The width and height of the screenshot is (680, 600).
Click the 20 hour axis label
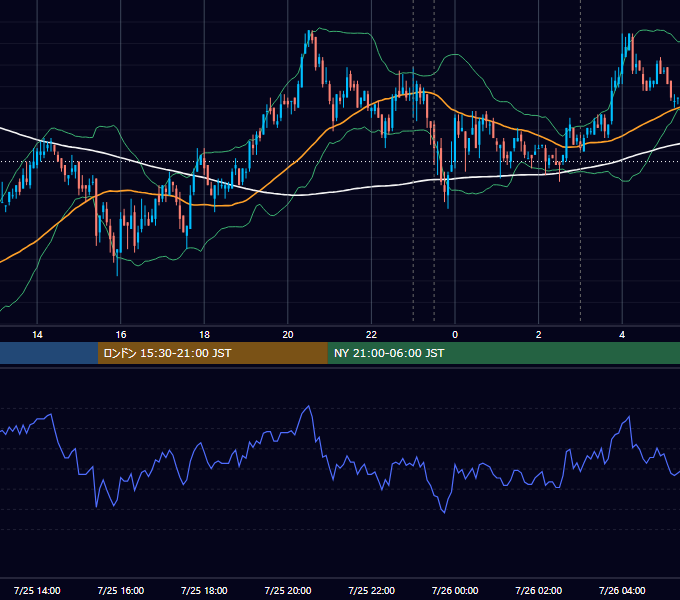pyautogui.click(x=288, y=335)
